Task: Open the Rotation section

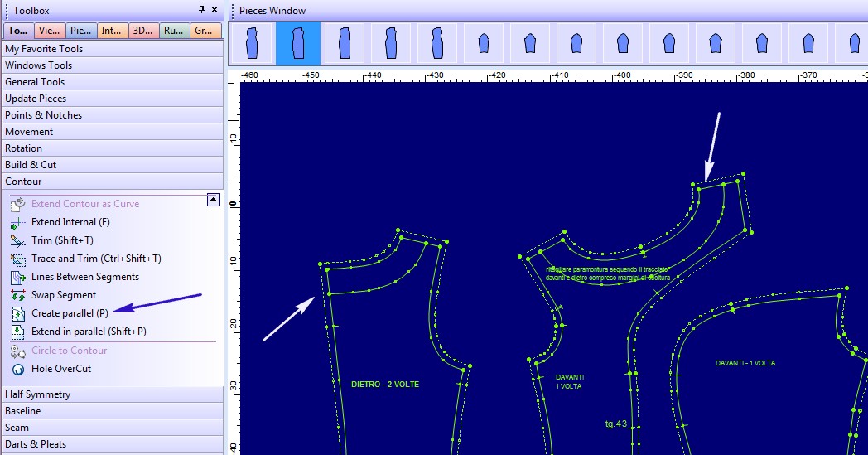Action: pos(113,148)
